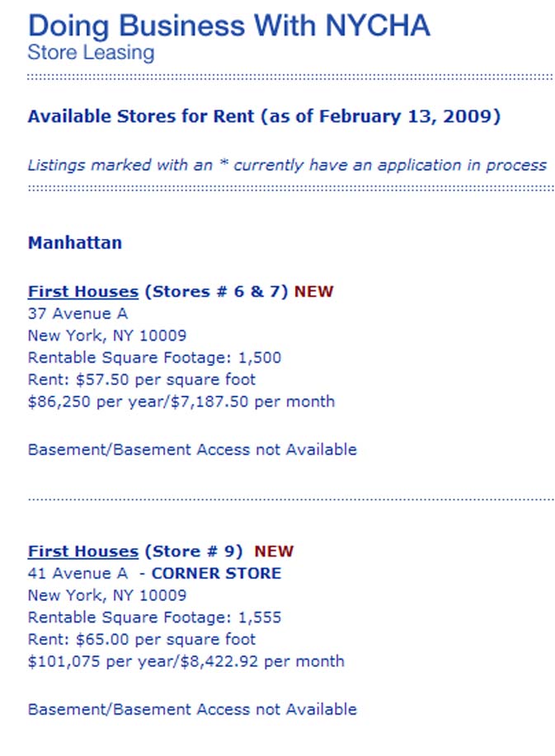Screen dimensions: 555x756
Task: Click the NEW tag beside Store # 9
Action: click(274, 552)
